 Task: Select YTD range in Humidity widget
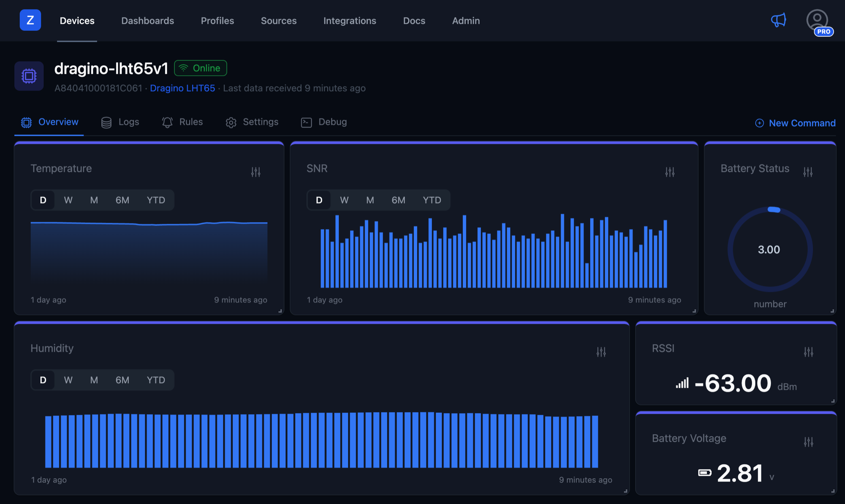(156, 380)
